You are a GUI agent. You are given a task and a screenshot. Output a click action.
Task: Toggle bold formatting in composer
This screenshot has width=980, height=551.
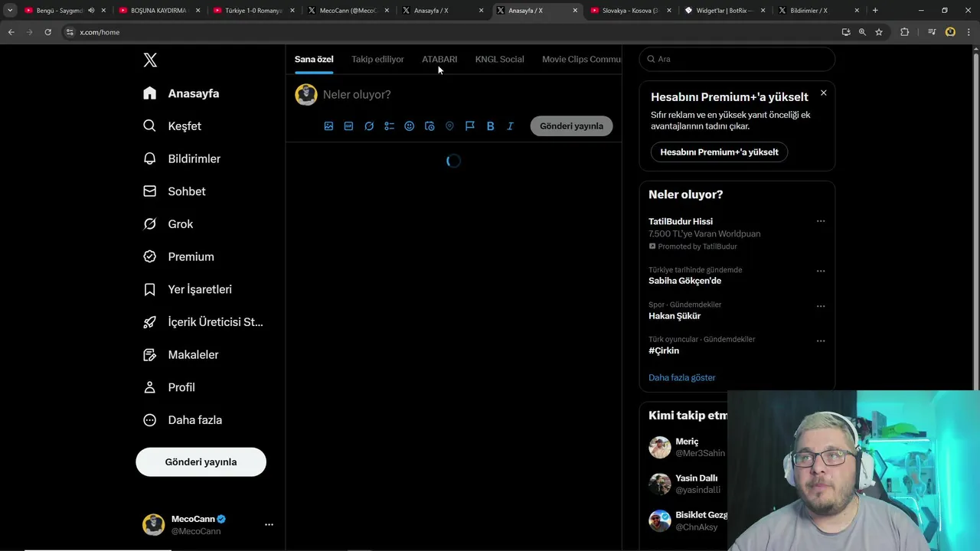click(x=490, y=126)
